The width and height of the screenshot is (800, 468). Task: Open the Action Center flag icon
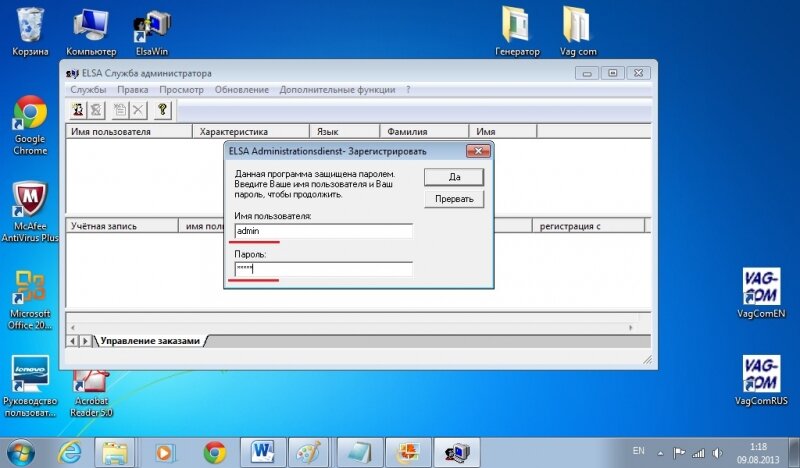679,453
